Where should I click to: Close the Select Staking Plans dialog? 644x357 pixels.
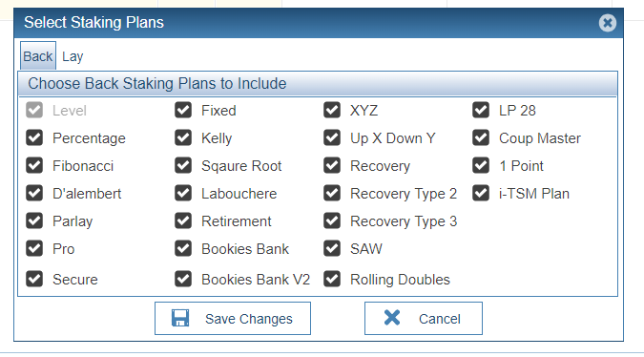click(x=608, y=23)
